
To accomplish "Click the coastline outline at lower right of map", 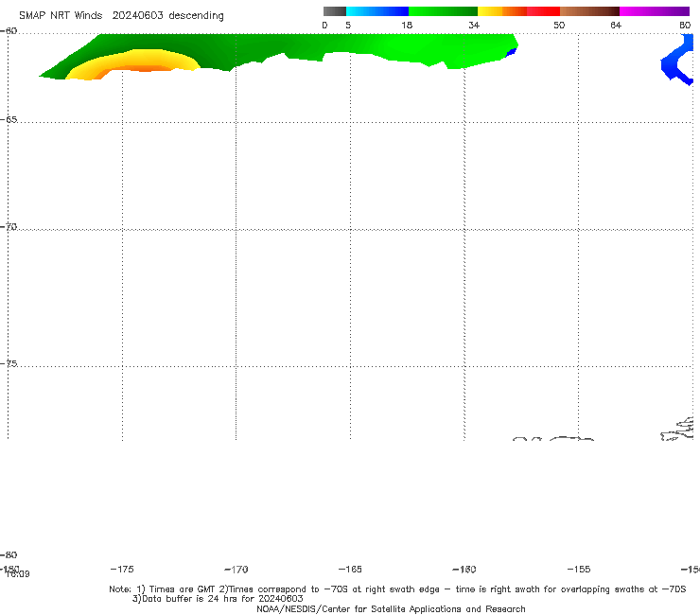I will pos(676,430).
